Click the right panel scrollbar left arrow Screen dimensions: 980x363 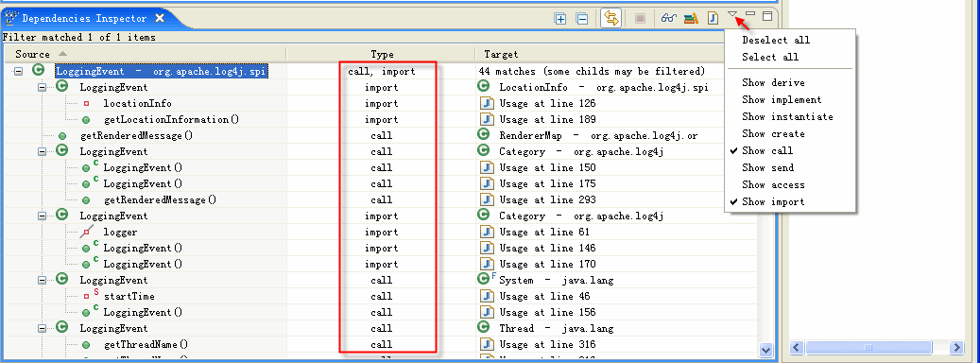pyautogui.click(x=797, y=347)
